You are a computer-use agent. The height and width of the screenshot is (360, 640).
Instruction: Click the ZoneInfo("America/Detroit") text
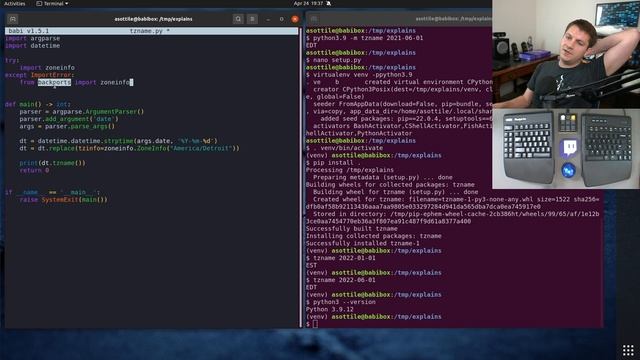pyautogui.click(x=188, y=149)
